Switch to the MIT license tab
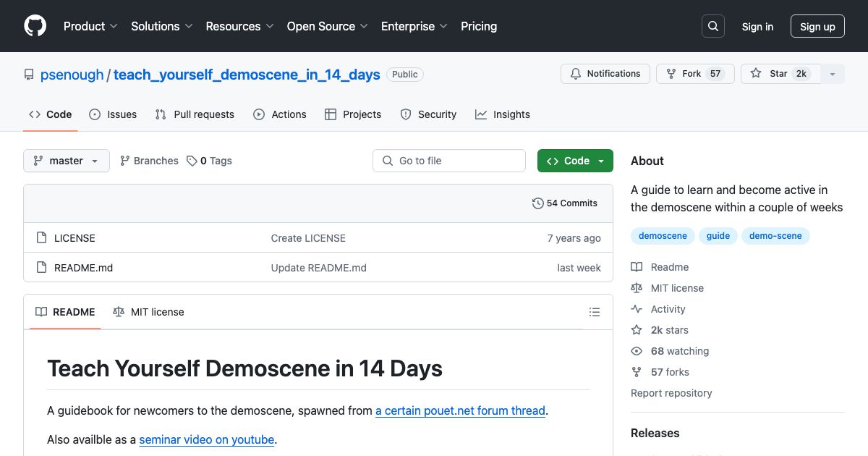 pos(148,312)
